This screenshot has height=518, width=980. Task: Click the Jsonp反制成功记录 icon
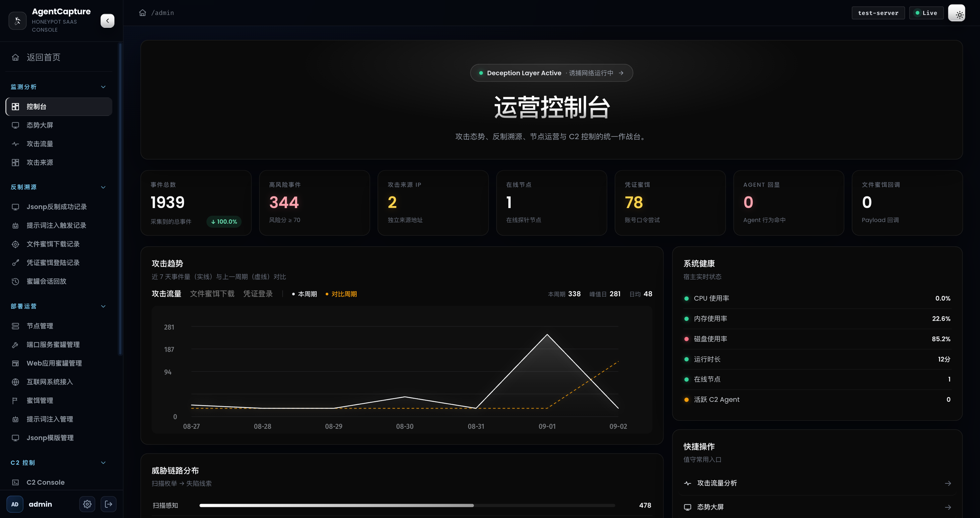(x=15, y=207)
